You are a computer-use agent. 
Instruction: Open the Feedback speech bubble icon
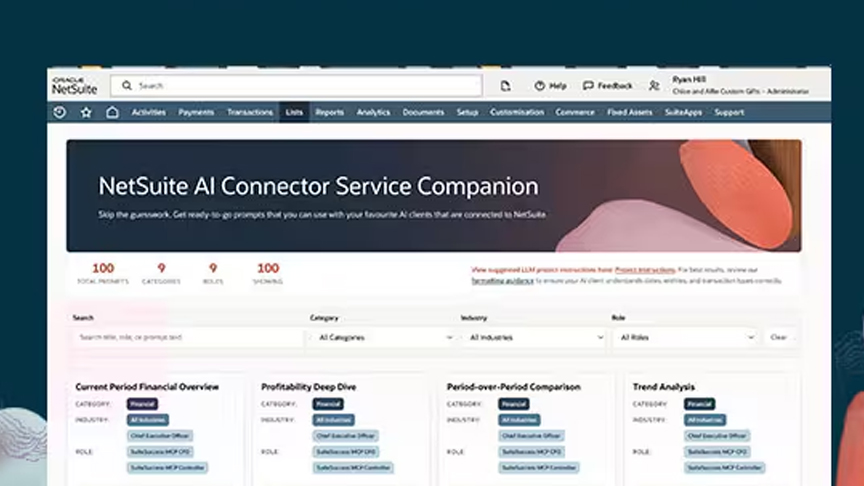588,86
